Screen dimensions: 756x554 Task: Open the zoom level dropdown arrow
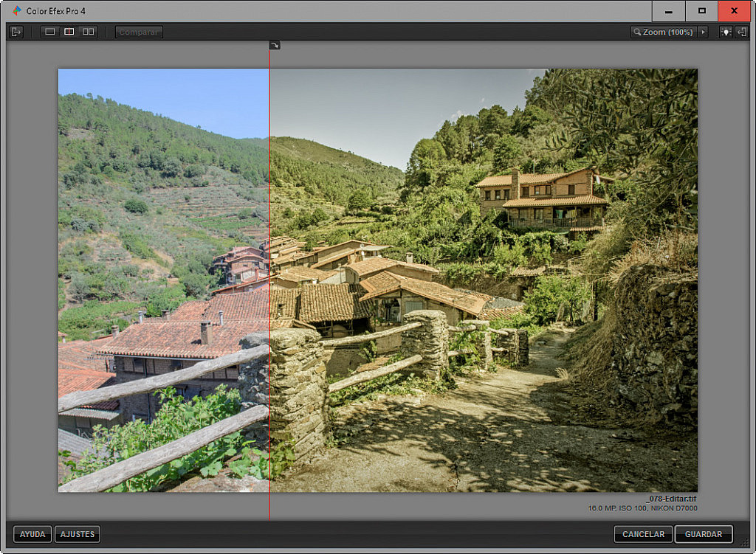[x=703, y=32]
